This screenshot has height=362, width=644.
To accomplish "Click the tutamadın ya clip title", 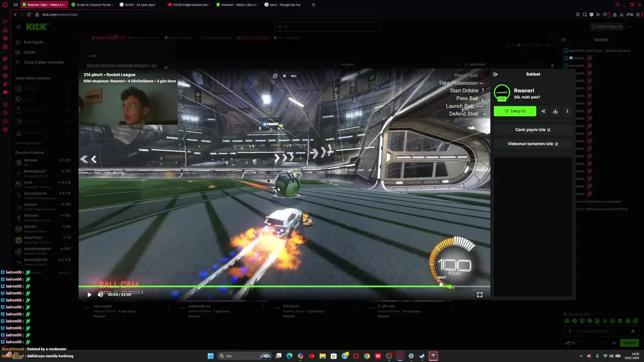I will click(199, 306).
